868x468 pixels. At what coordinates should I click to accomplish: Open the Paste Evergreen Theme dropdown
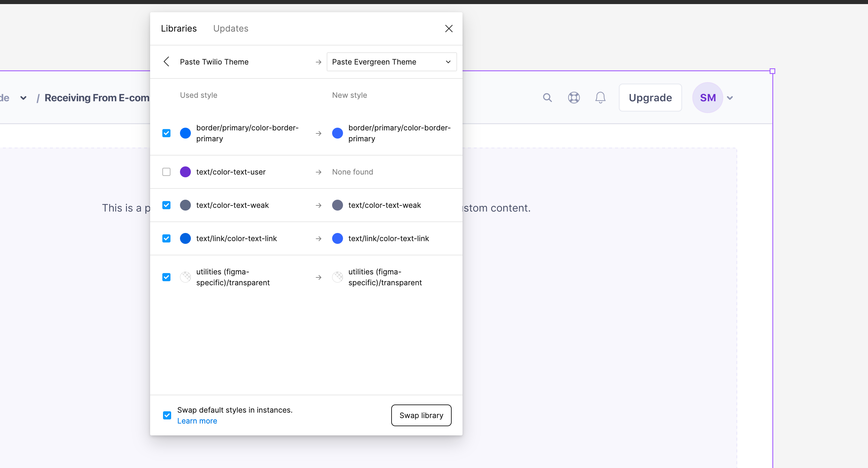tap(392, 62)
